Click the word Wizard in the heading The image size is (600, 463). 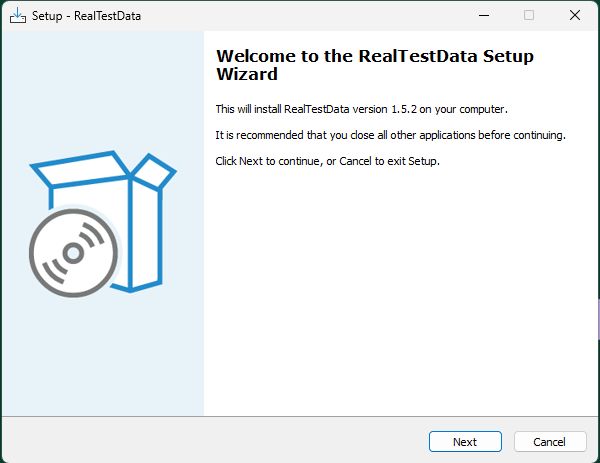pyautogui.click(x=247, y=74)
